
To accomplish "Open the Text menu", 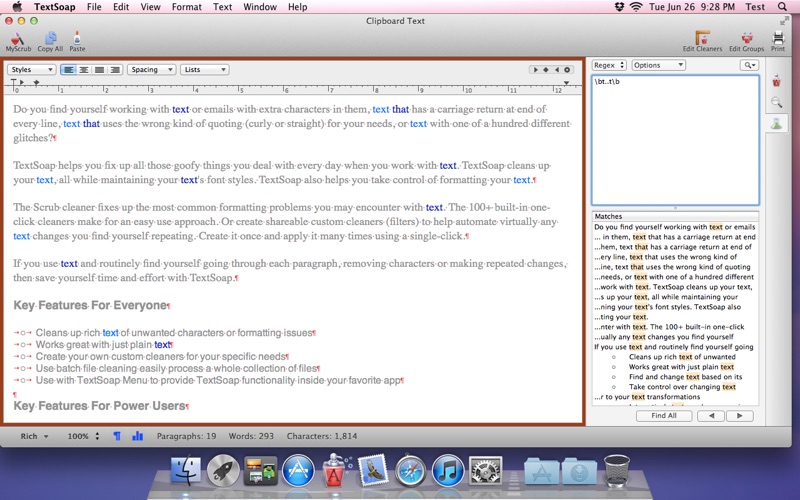I will click(x=222, y=7).
